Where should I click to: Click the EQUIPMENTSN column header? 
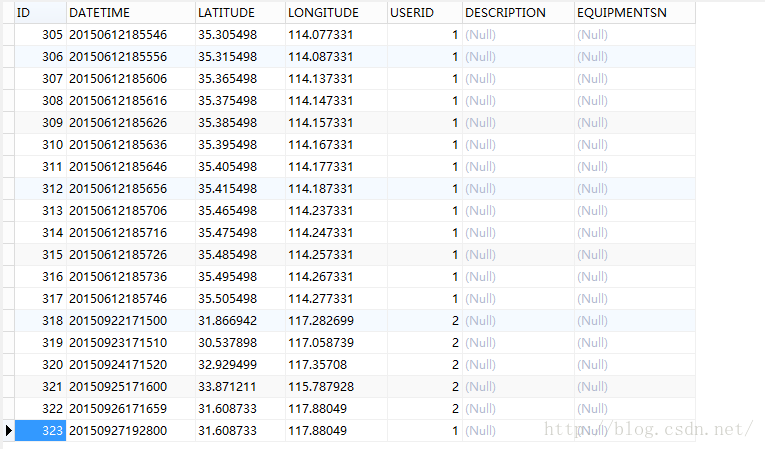tap(635, 13)
